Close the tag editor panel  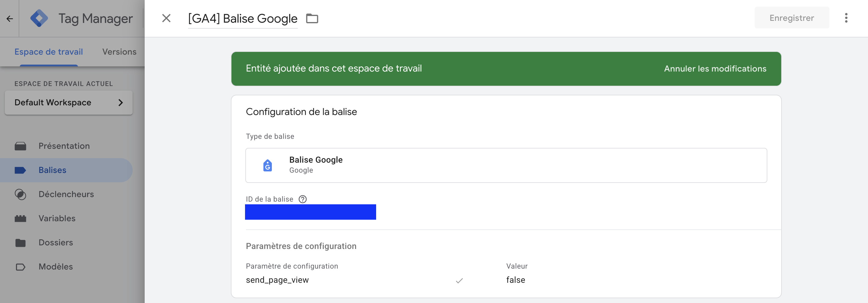tap(166, 18)
